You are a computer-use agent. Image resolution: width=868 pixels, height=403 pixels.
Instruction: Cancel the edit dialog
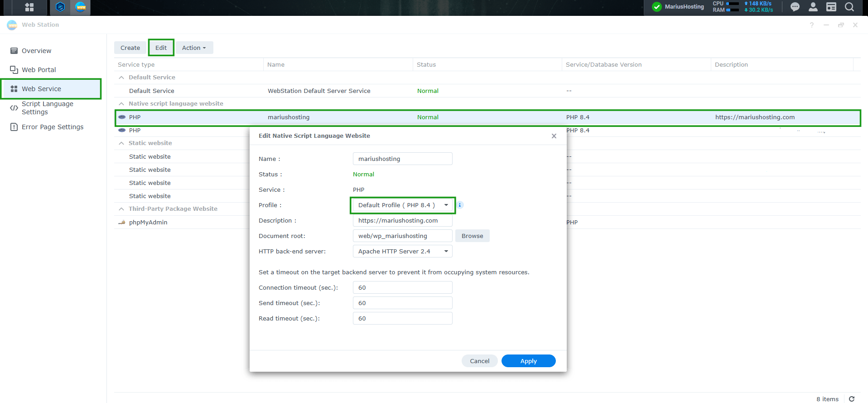(479, 361)
